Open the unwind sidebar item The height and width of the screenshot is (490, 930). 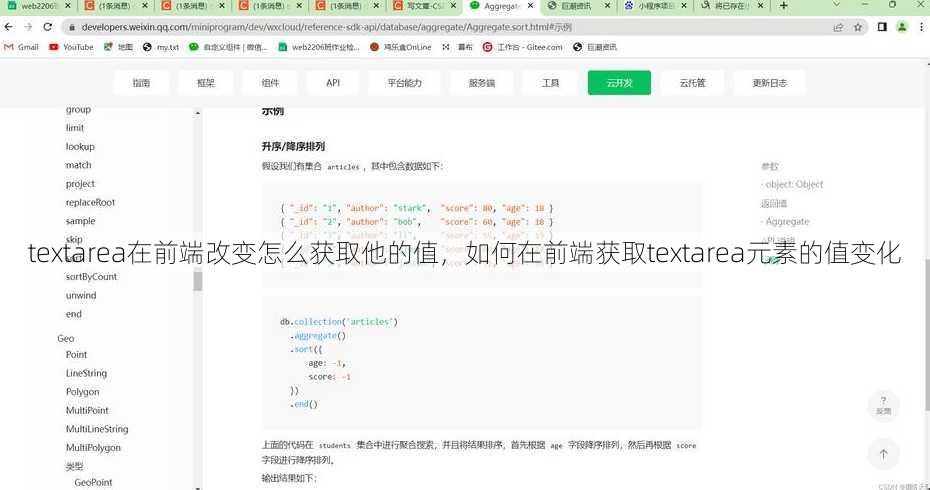click(81, 295)
